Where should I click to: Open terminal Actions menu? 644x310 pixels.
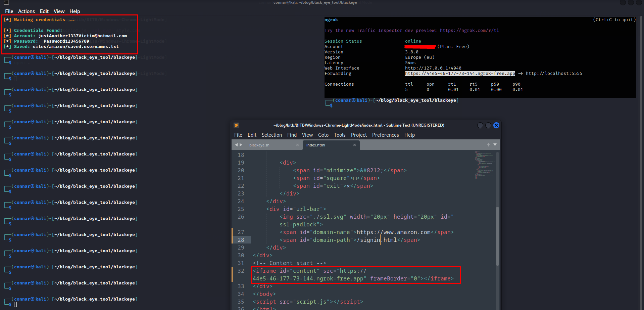tap(27, 11)
